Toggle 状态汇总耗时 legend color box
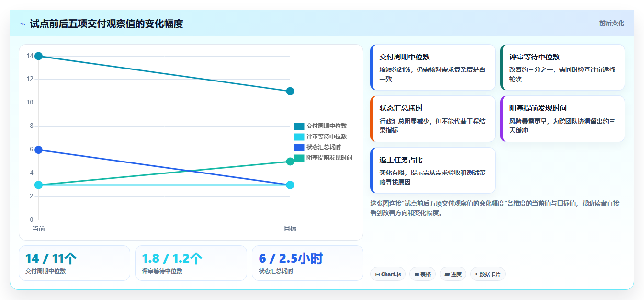 tap(299, 147)
